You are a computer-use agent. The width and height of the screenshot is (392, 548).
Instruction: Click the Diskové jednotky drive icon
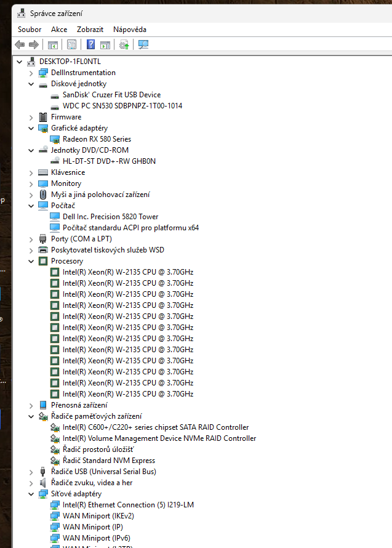pos(43,84)
